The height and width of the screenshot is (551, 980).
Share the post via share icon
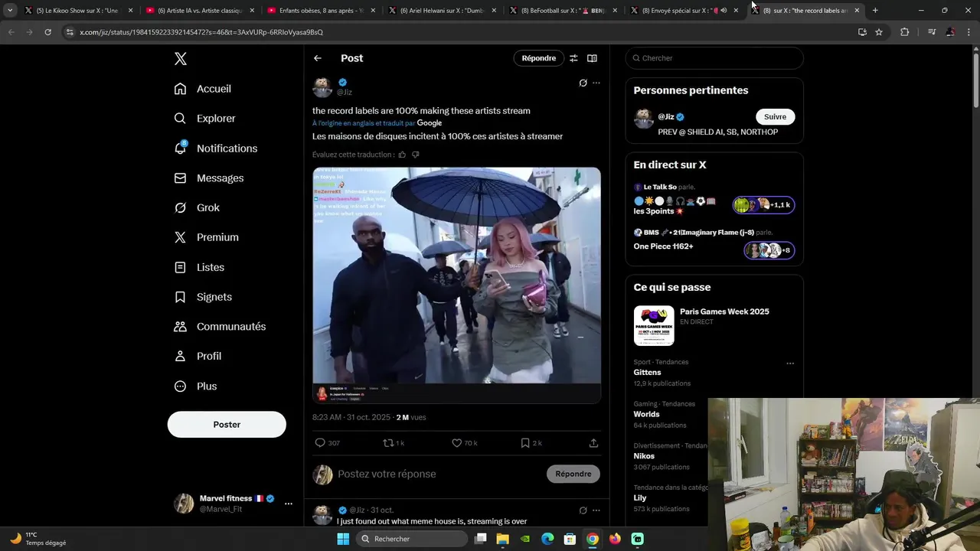pos(593,443)
